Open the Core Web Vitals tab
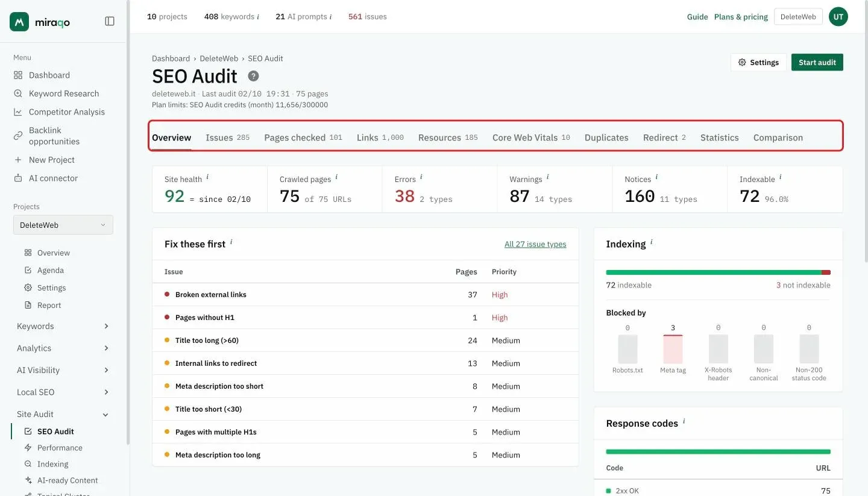The height and width of the screenshot is (496, 868). pyautogui.click(x=531, y=137)
